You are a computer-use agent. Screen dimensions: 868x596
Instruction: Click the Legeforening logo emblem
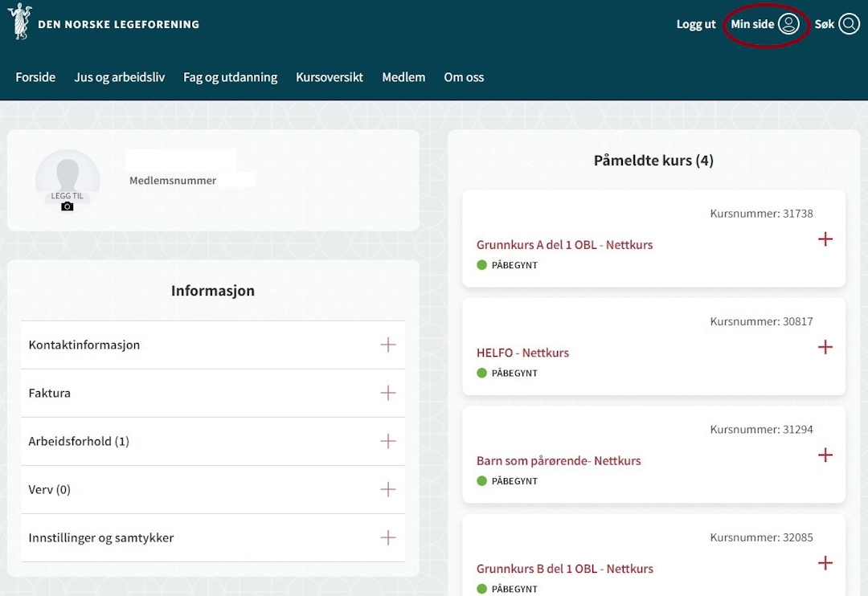(x=19, y=22)
